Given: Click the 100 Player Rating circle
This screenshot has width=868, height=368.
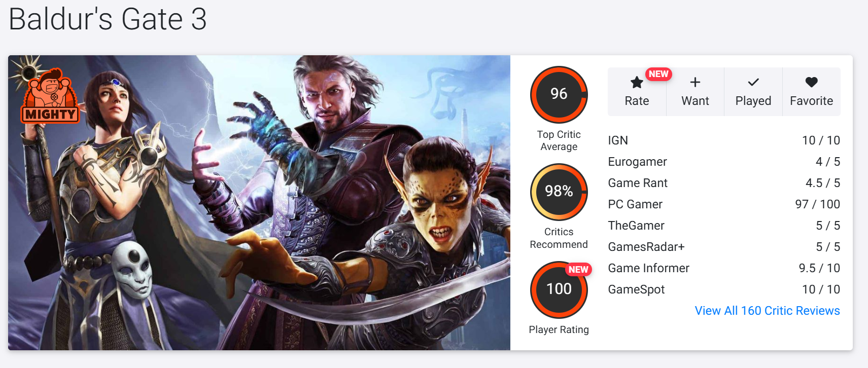Looking at the screenshot, I should (x=559, y=289).
